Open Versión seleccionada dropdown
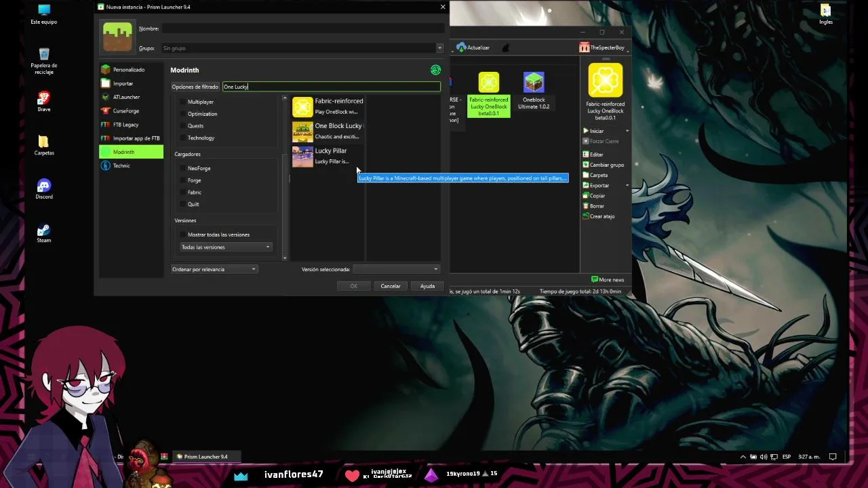 [x=396, y=269]
